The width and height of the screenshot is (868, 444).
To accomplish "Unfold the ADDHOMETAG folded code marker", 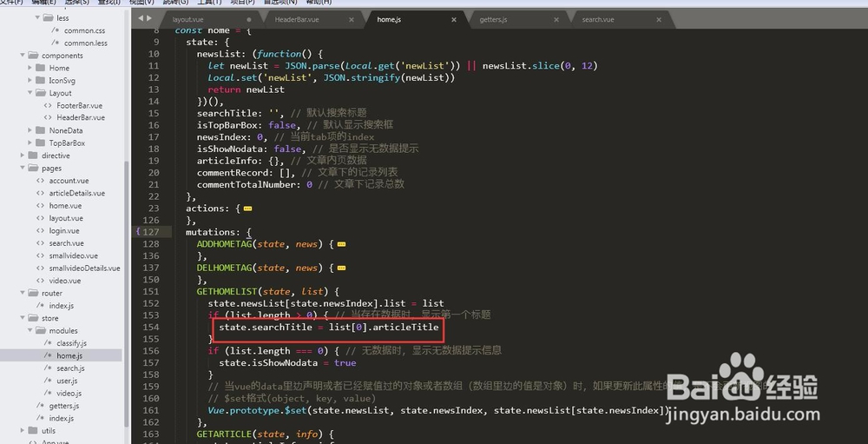I will tap(341, 244).
